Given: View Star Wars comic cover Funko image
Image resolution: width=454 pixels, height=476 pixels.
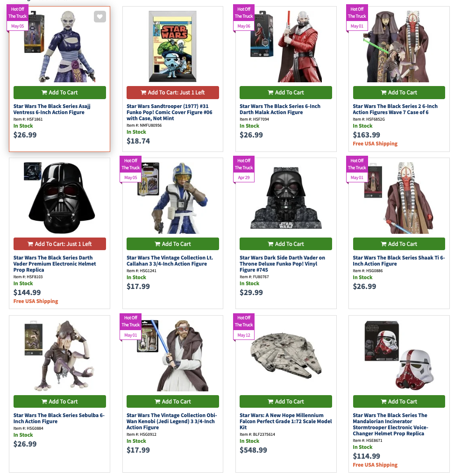Looking at the screenshot, I should (x=172, y=46).
